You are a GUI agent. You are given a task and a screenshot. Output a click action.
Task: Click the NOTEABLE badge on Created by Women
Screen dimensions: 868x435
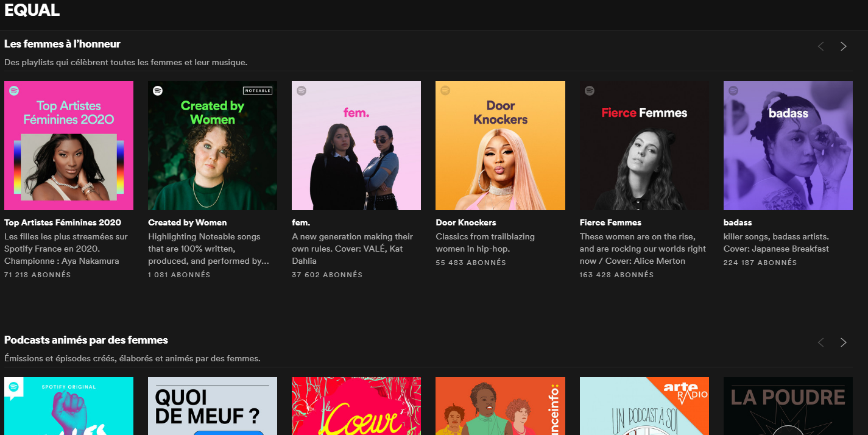click(x=258, y=91)
